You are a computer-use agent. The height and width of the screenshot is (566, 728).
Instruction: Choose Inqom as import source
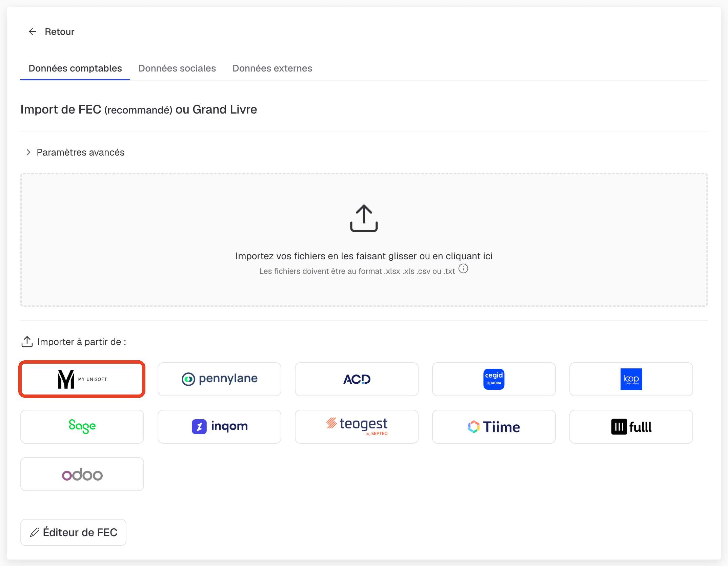pyautogui.click(x=219, y=427)
